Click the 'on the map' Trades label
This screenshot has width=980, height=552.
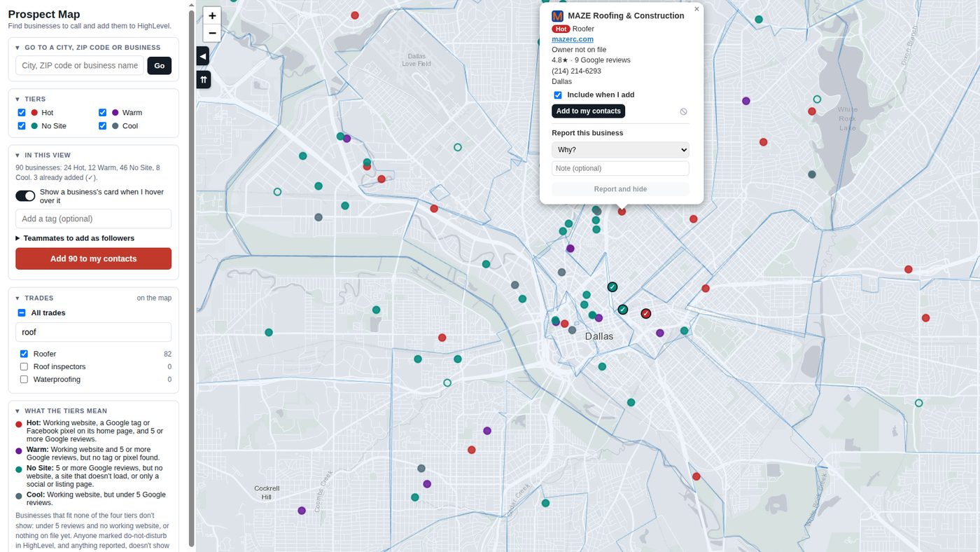(x=154, y=298)
